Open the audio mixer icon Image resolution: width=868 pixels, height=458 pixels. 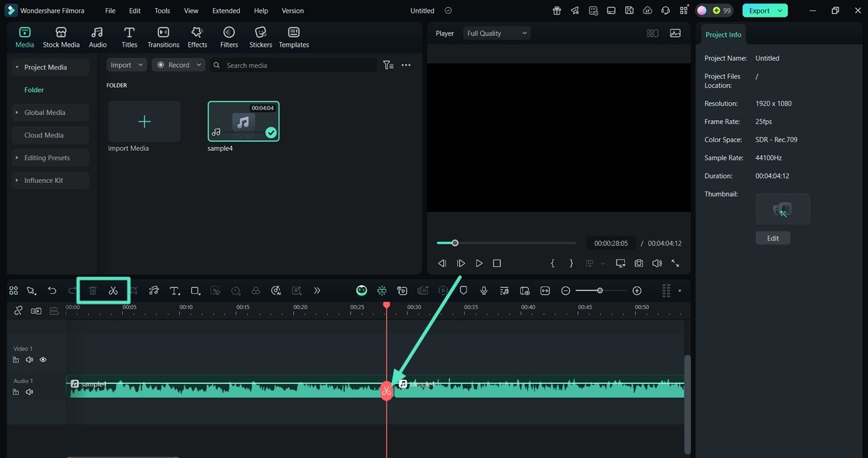point(504,290)
